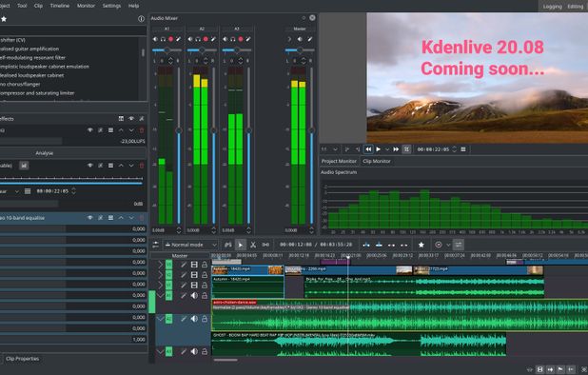This screenshot has height=375, width=588.
Task: Play in the project monitor
Action: click(x=379, y=149)
